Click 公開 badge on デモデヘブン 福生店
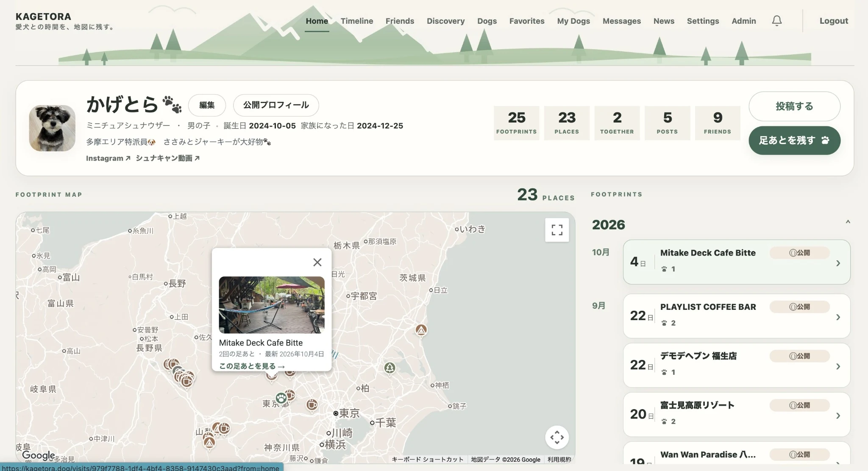The height and width of the screenshot is (471, 868). [799, 356]
